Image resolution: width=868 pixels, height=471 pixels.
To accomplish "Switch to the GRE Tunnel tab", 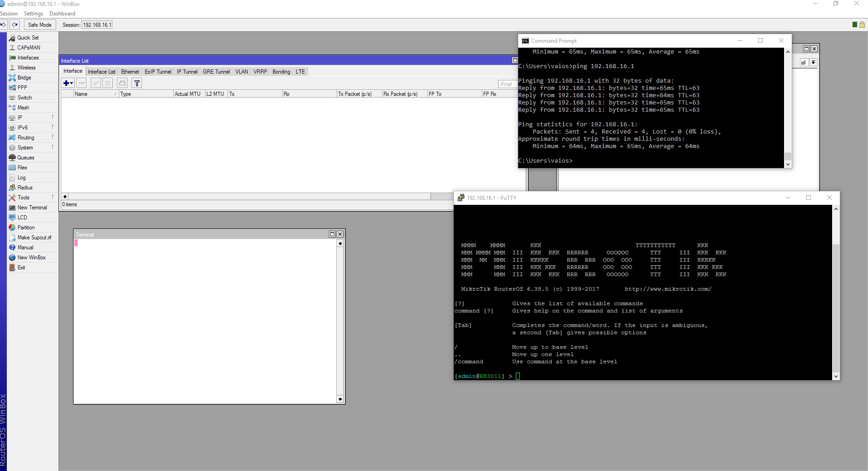I will 216,72.
